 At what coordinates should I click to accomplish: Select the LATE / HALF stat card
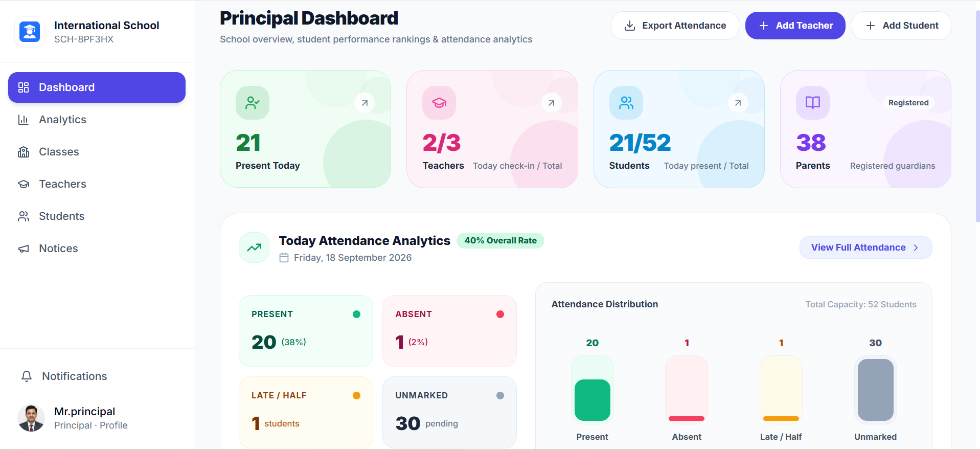[306, 412]
